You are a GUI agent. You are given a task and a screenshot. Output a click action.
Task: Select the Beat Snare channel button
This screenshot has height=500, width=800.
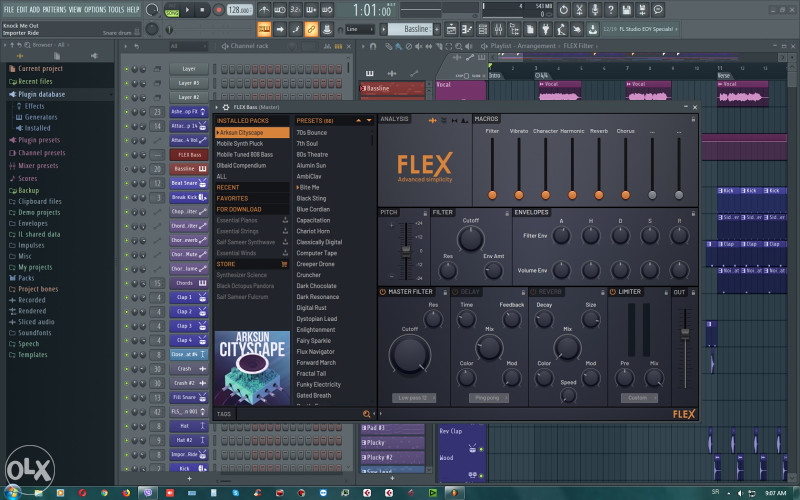click(x=188, y=183)
